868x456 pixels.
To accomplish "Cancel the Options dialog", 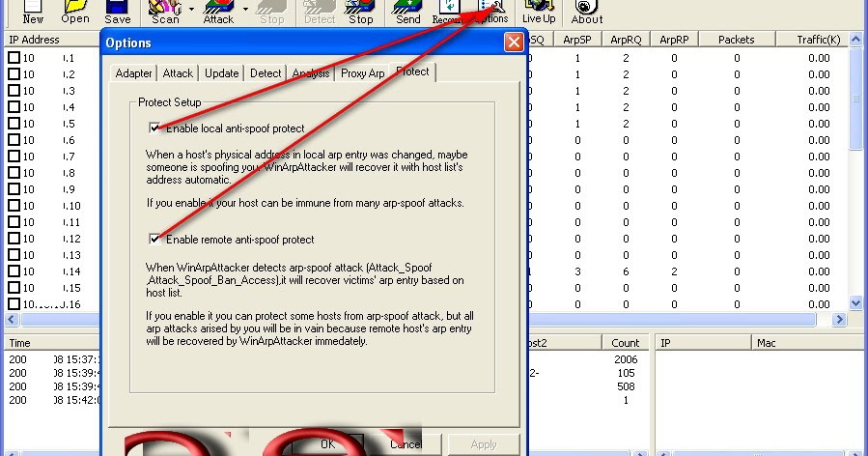I will pyautogui.click(x=406, y=443).
